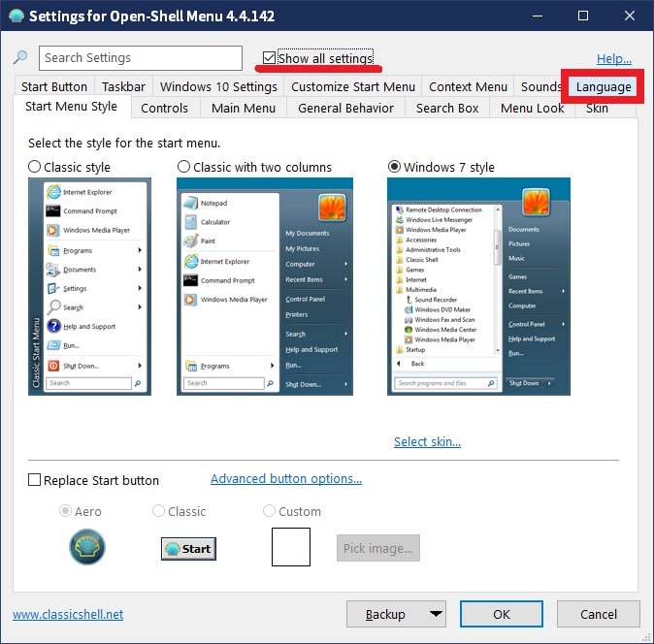This screenshot has width=654, height=644.
Task: Open the Backup dropdown arrow
Action: pos(436,614)
